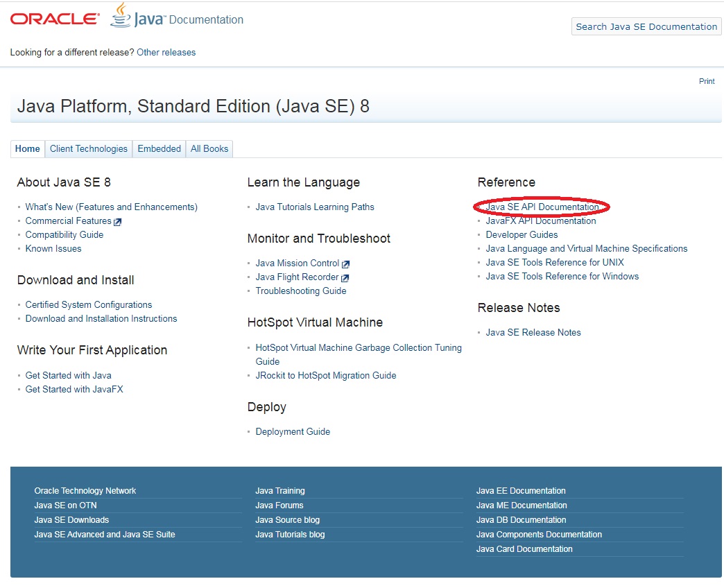724x588 pixels.
Task: Click Java Tutorials blog footer link
Action: 290,535
